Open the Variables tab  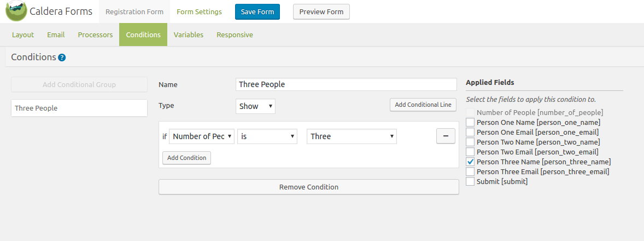pos(189,35)
